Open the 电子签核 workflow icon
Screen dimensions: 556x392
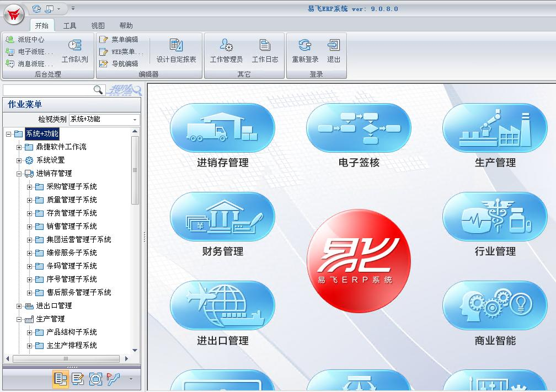(359, 128)
